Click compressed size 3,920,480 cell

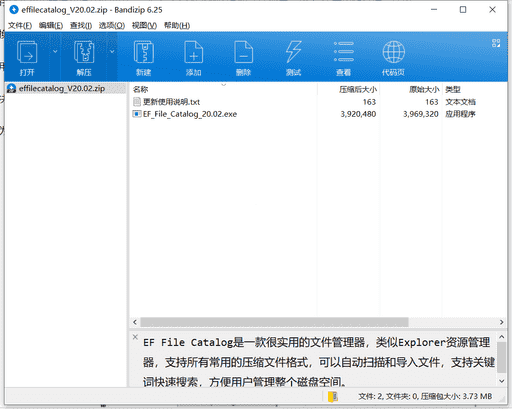358,114
